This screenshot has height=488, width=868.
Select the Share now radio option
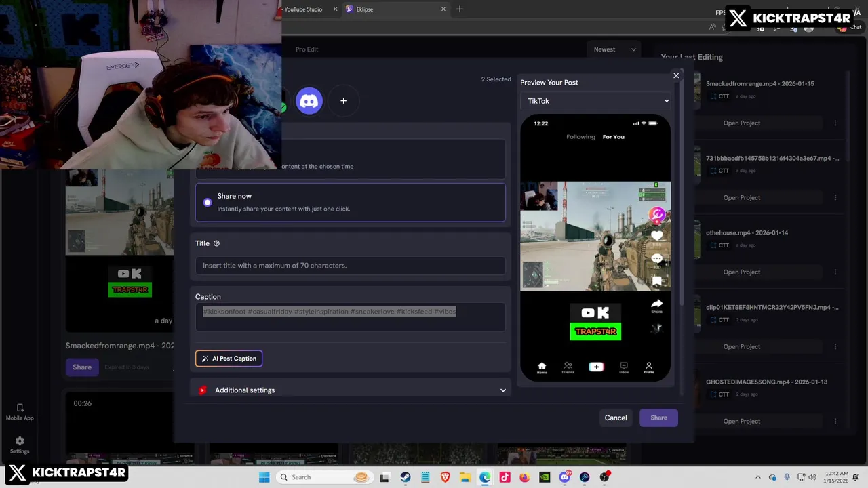point(208,203)
